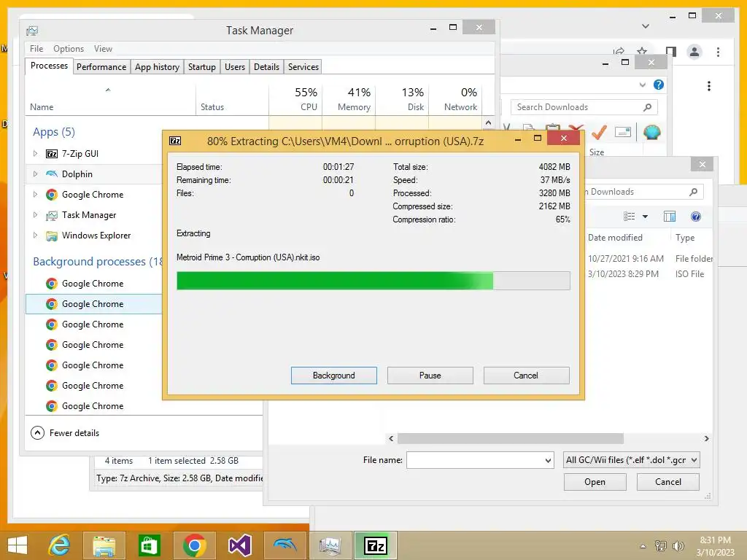Screen dimensions: 747x560
Task: Open the Windows Start button
Action: [18, 545]
